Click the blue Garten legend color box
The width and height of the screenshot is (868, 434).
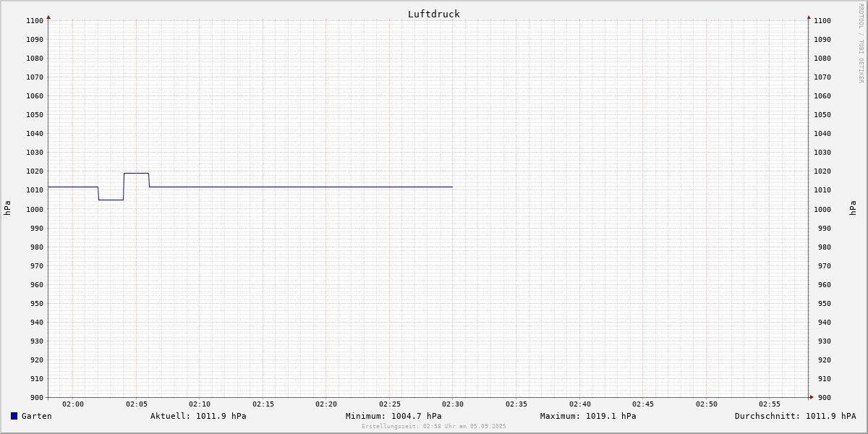pyautogui.click(x=14, y=416)
